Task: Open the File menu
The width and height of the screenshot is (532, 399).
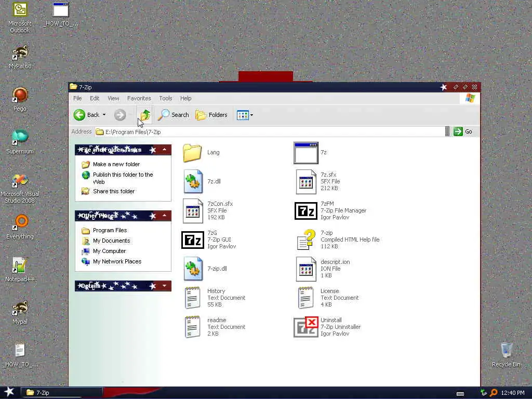Action: (x=77, y=98)
